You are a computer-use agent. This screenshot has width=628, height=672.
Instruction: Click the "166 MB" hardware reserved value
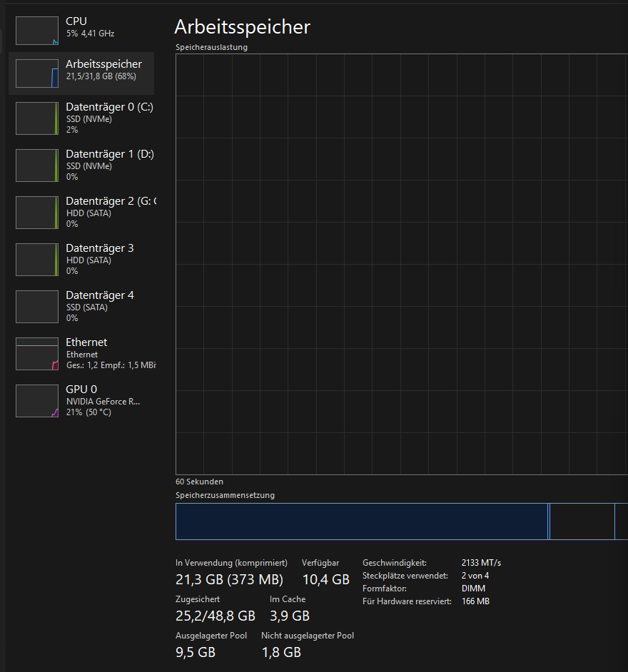[x=476, y=601]
